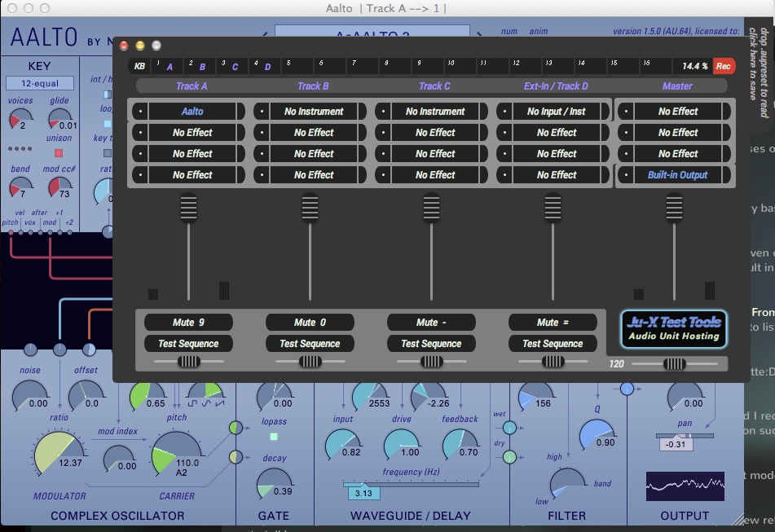Click the oscillator knob showing 0.65

pos(147,396)
